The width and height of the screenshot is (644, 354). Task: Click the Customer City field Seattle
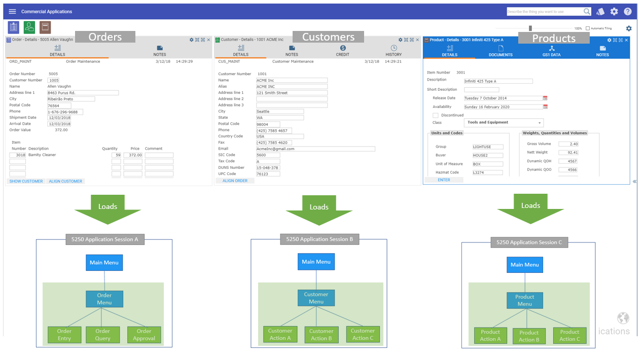point(280,112)
